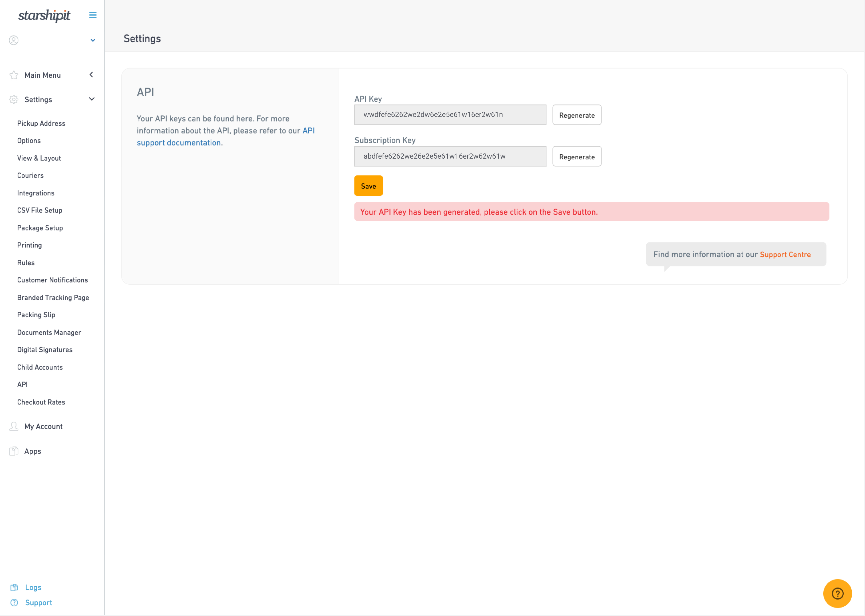Open Customer Notifications settings

tap(52, 280)
